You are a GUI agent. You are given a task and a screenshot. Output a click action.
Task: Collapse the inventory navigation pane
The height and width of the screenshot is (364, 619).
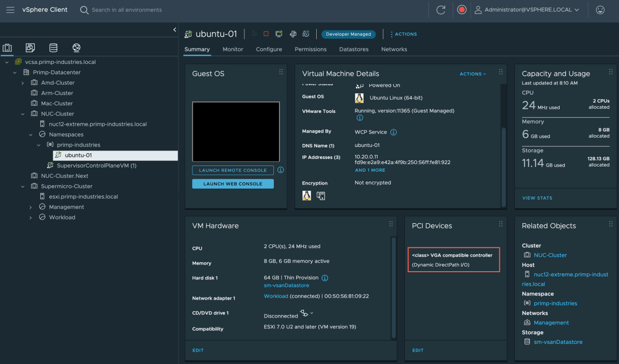(174, 30)
